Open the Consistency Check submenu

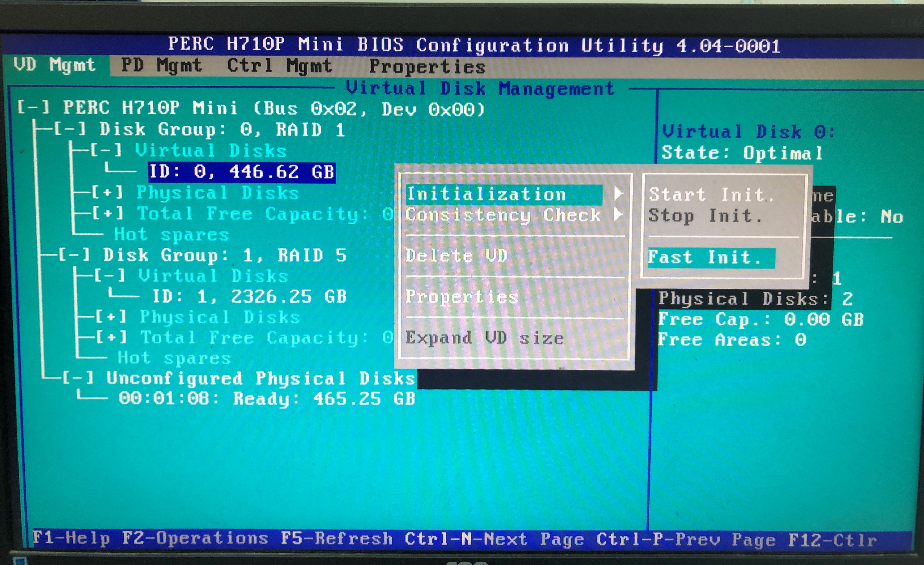pos(503,215)
